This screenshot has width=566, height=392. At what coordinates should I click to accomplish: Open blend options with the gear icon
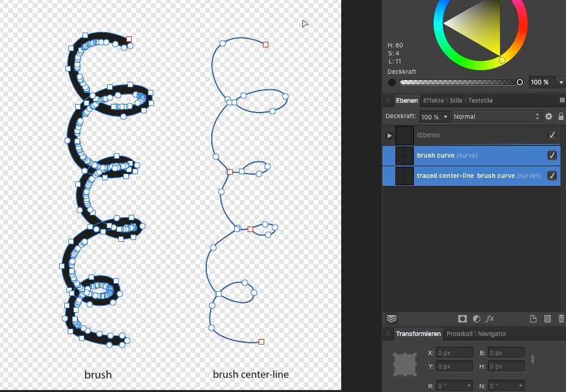[x=548, y=116]
